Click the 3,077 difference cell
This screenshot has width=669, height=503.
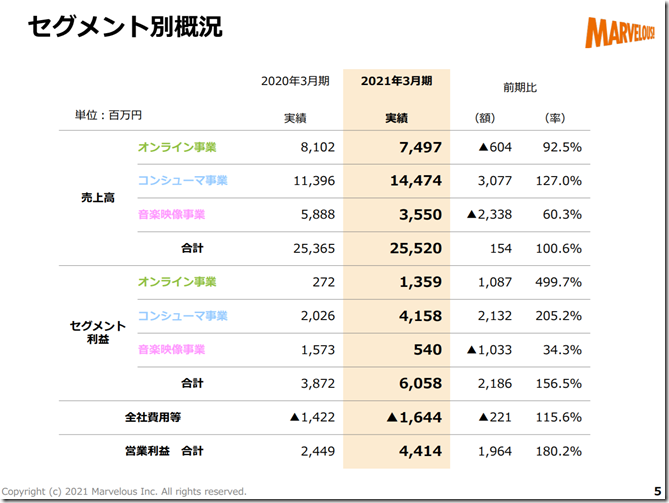tap(494, 181)
